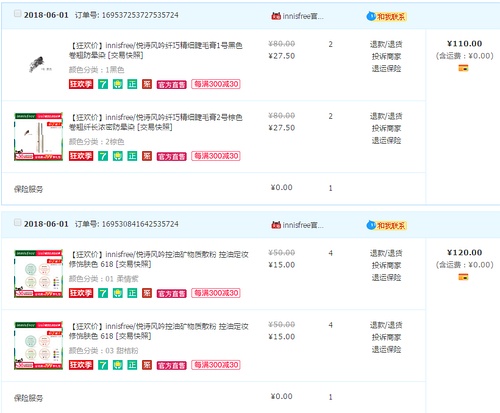Click 官方直营 badge on brown mascara item
The height and width of the screenshot is (413, 500).
[x=171, y=156]
